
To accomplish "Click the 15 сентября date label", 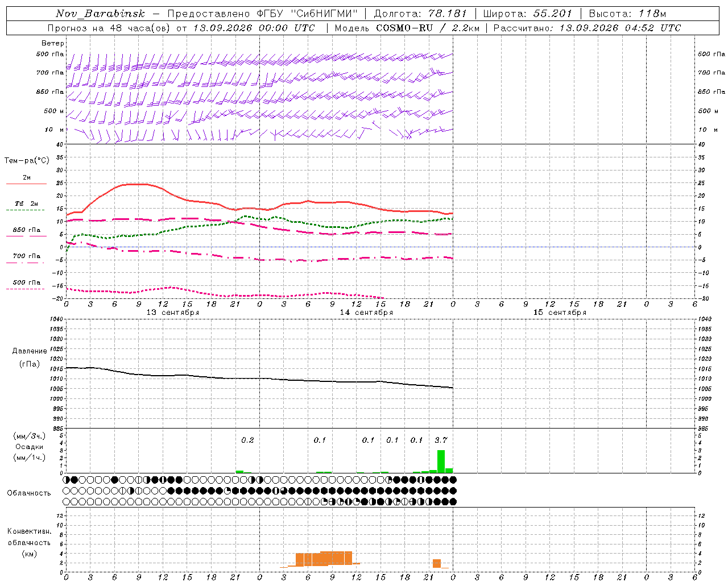I will click(x=560, y=312).
